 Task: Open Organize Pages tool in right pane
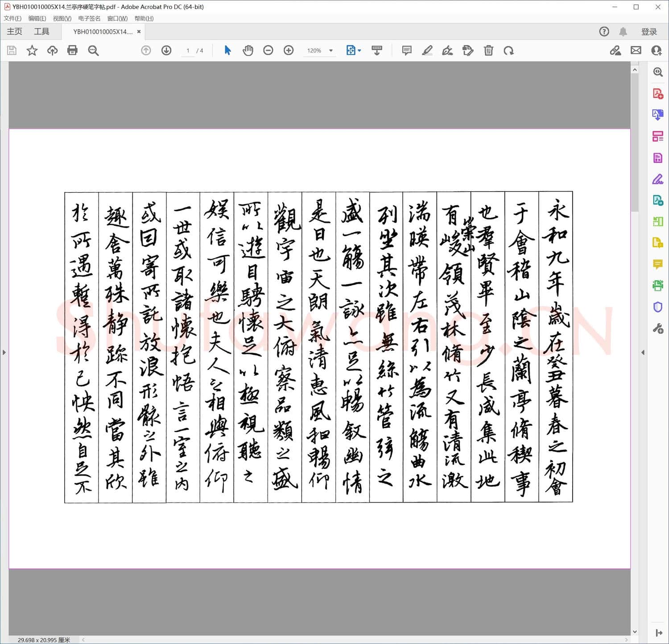pos(658,136)
